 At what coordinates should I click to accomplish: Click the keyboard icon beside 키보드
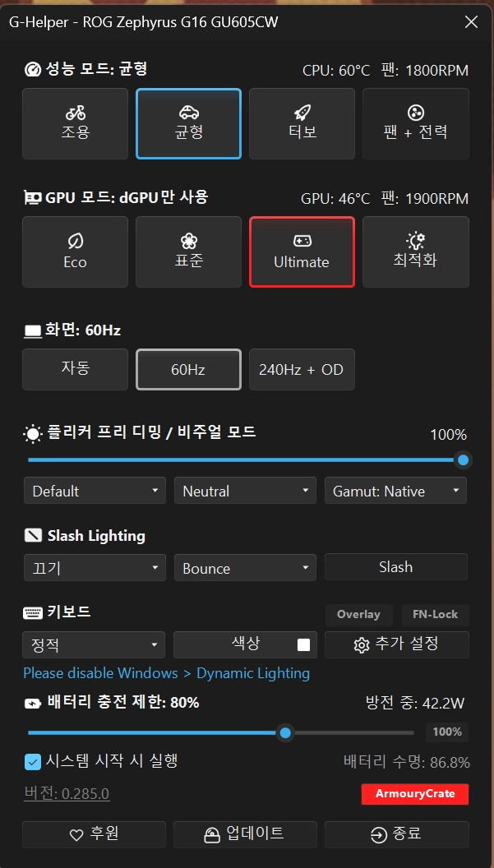click(x=33, y=613)
